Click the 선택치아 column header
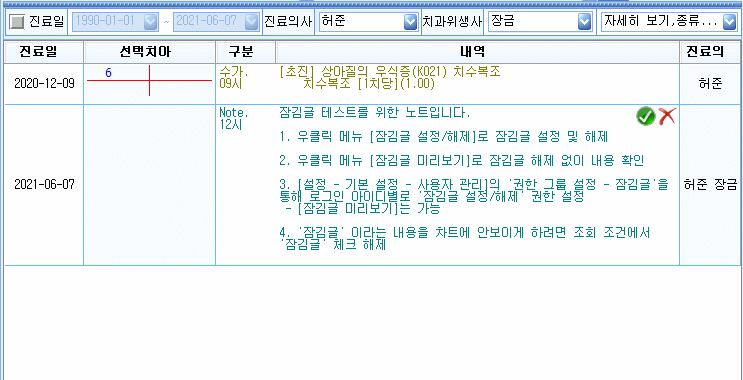This screenshot has width=743, height=380. tap(150, 52)
